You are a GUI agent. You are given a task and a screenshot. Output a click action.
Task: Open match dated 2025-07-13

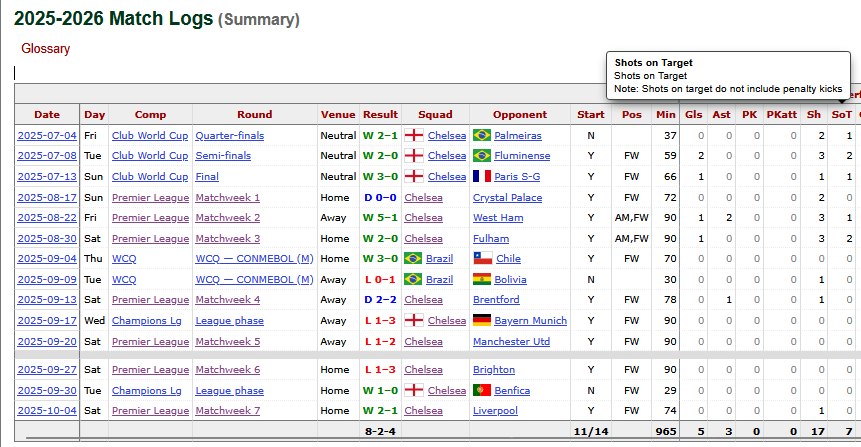click(x=47, y=177)
